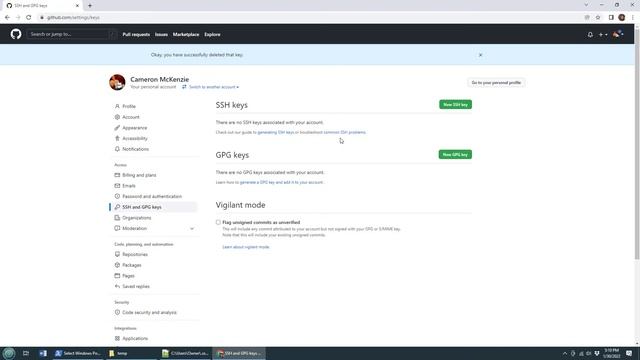
Task: Open Saved replies settings text
Action: pyautogui.click(x=136, y=287)
